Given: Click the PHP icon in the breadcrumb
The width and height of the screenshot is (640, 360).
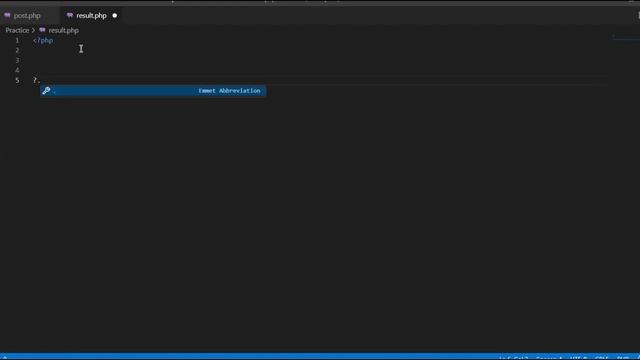Looking at the screenshot, I should [x=42, y=30].
